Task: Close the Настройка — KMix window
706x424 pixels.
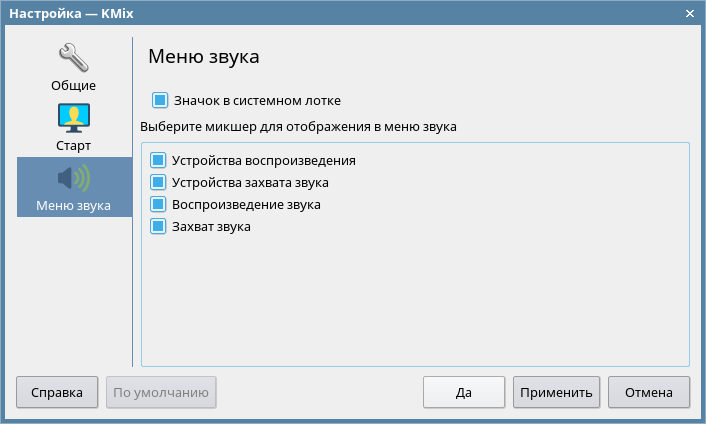Action: (x=690, y=14)
